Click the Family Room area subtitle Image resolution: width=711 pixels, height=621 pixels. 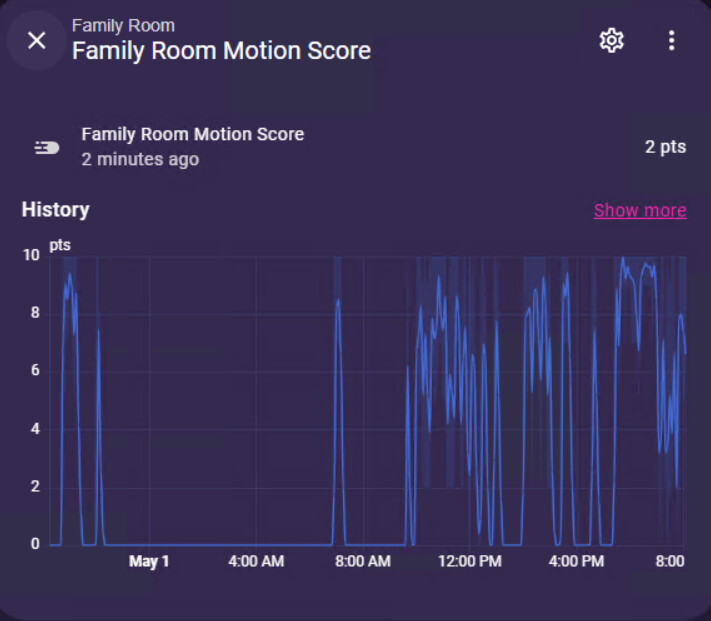coord(123,25)
